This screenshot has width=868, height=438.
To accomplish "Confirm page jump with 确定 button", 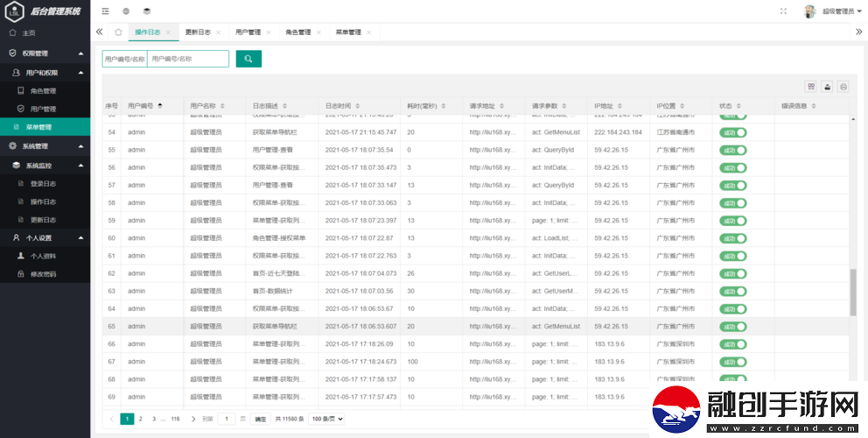I will (260, 419).
